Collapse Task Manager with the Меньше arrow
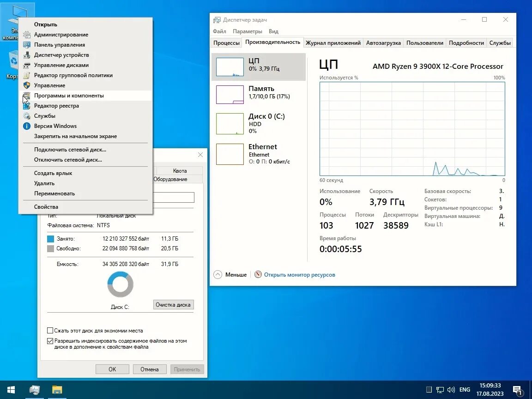This screenshot has width=532, height=399. point(218,274)
